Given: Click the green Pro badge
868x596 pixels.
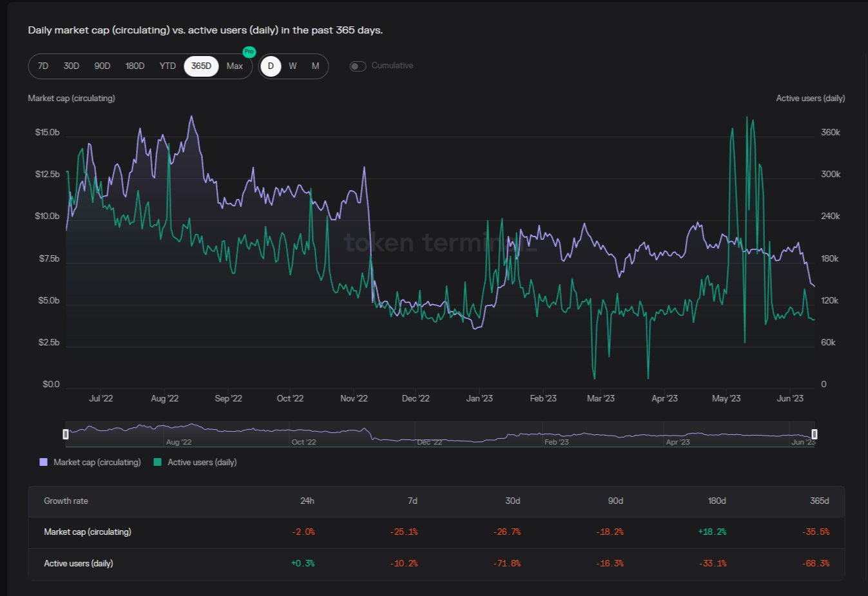Looking at the screenshot, I should (249, 52).
